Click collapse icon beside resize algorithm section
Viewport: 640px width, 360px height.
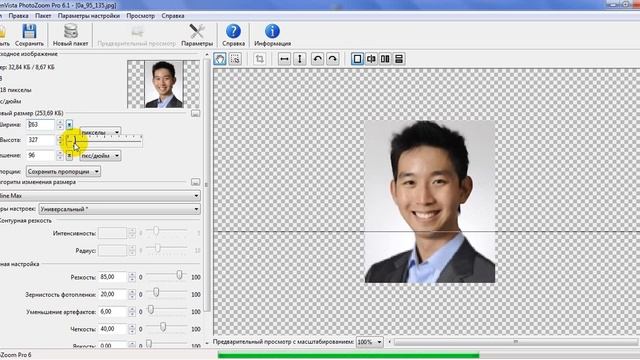(196, 182)
